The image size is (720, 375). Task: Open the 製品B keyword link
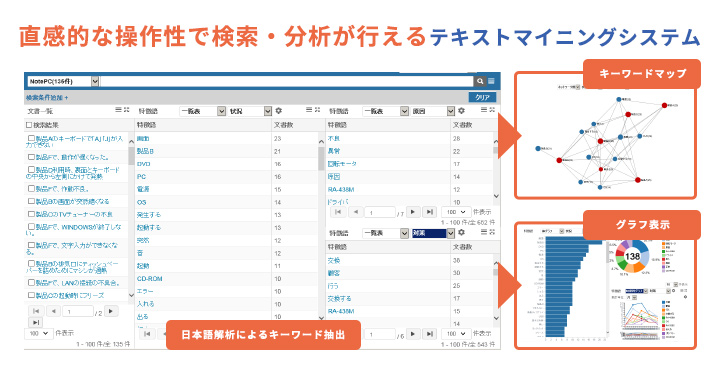coord(145,151)
